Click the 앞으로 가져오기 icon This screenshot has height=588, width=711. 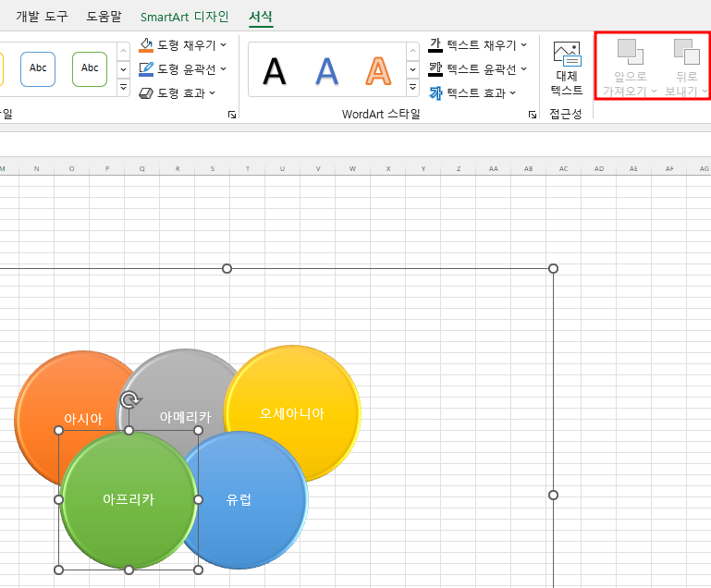click(631, 52)
